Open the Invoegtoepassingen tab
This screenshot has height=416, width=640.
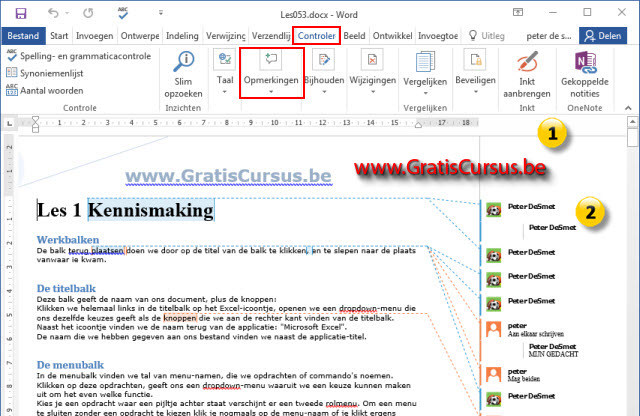tap(438, 36)
